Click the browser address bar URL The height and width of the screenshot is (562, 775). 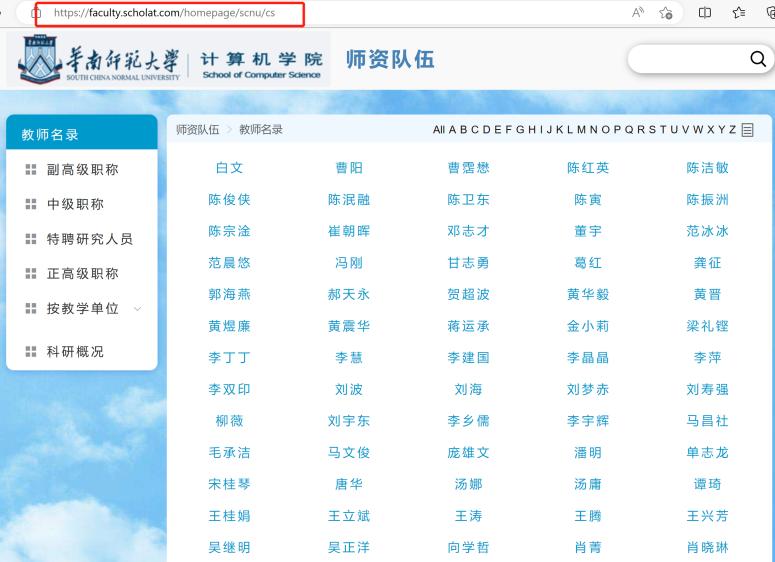pyautogui.click(x=165, y=13)
